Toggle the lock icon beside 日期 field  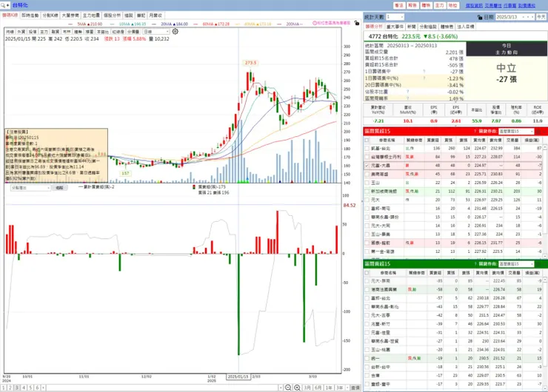click(x=480, y=17)
